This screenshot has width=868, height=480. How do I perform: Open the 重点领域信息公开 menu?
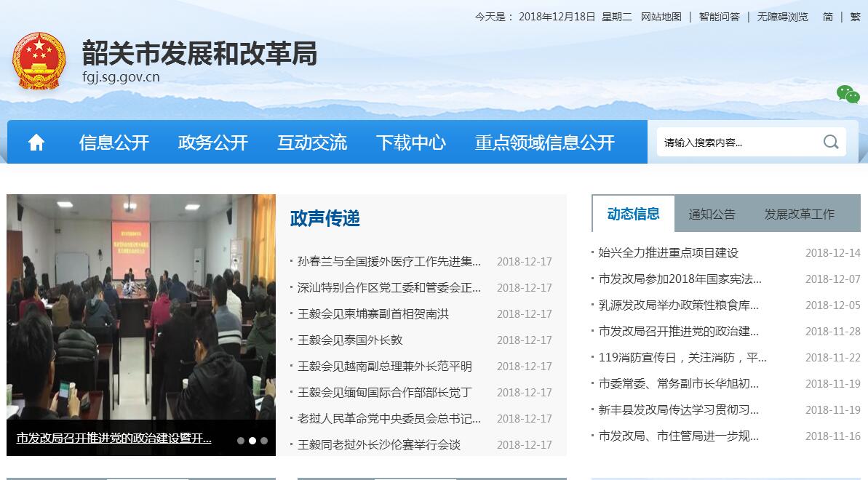point(545,143)
